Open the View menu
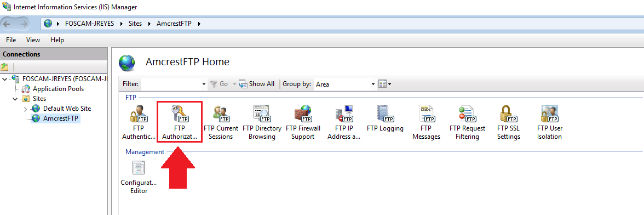The height and width of the screenshot is (215, 644). (x=33, y=40)
